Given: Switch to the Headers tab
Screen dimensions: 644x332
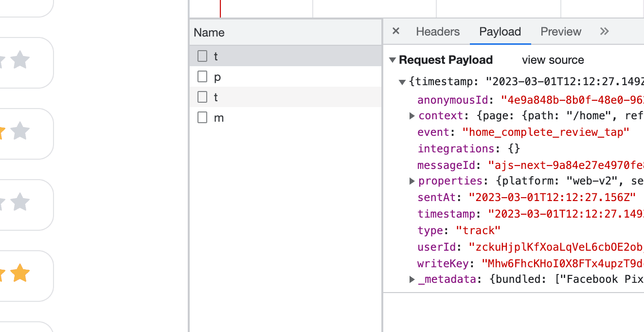Looking at the screenshot, I should click(438, 32).
